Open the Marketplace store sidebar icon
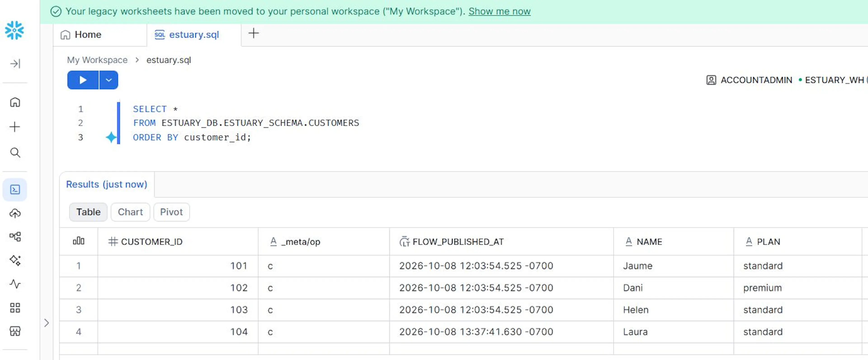Image resolution: width=868 pixels, height=360 pixels. 15,331
